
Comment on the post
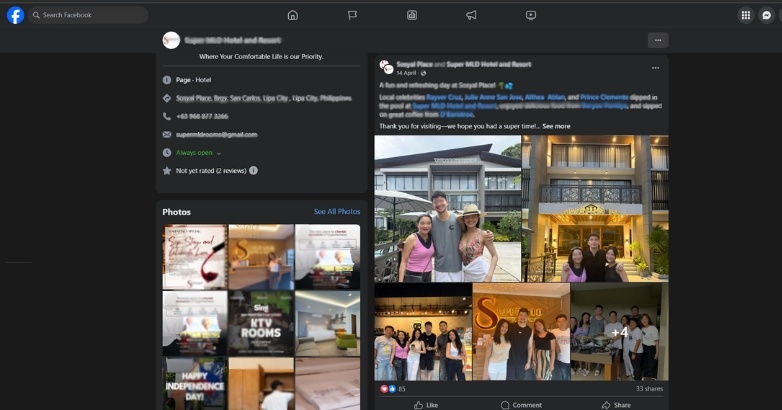tap(521, 405)
